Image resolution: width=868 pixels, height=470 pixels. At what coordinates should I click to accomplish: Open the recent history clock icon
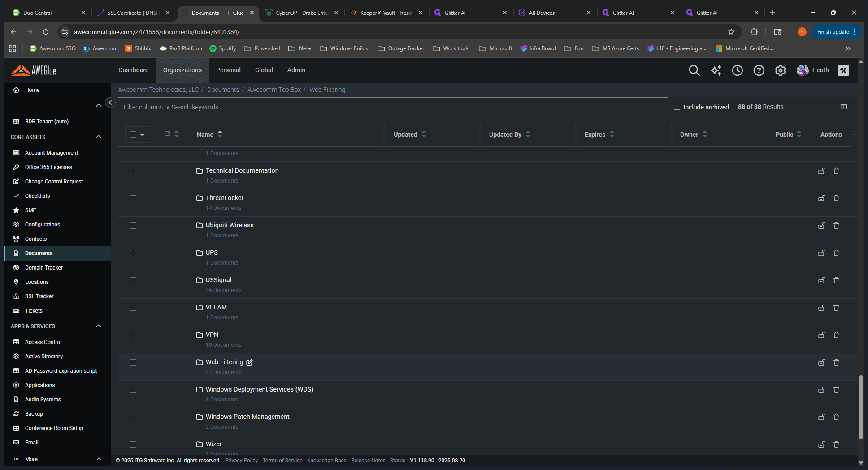point(738,70)
